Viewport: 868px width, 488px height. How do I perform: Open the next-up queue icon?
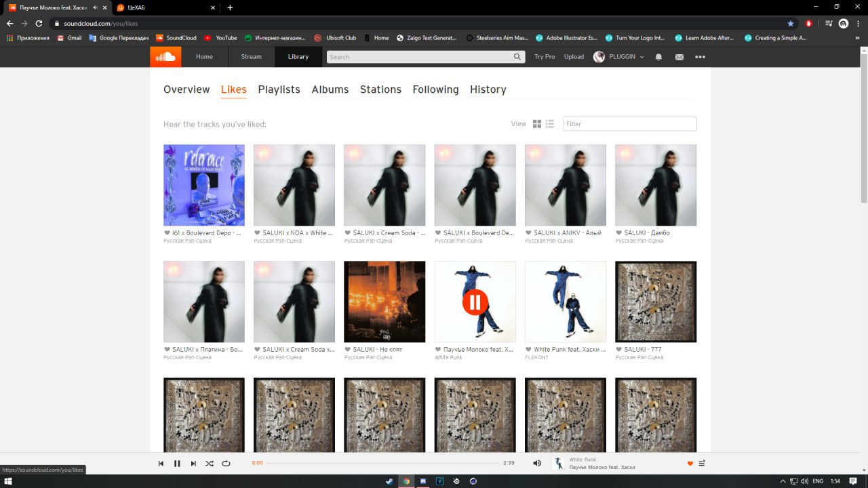[x=702, y=464]
